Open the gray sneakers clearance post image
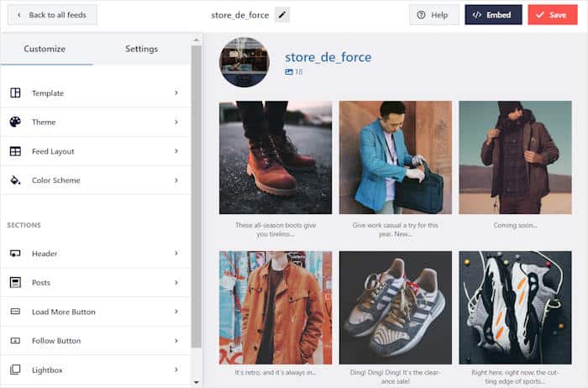This screenshot has height=388, width=588. click(x=396, y=307)
